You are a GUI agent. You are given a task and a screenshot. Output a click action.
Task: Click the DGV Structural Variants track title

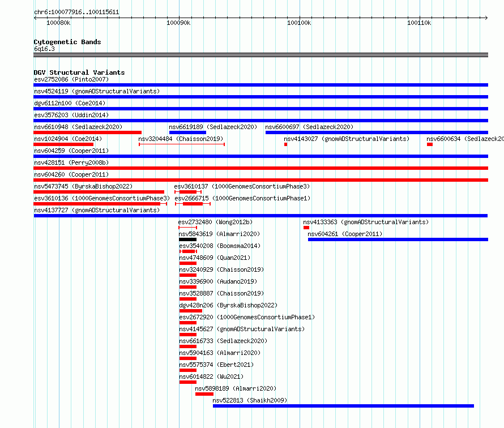[x=79, y=72]
